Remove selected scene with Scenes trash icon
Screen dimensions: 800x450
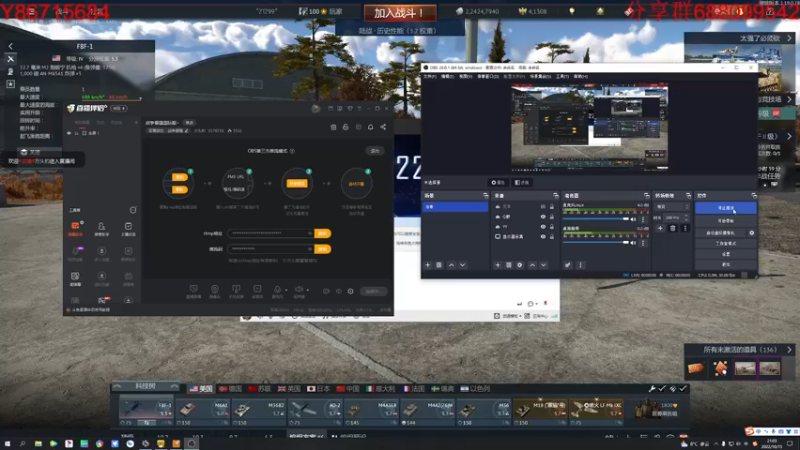pyautogui.click(x=439, y=265)
